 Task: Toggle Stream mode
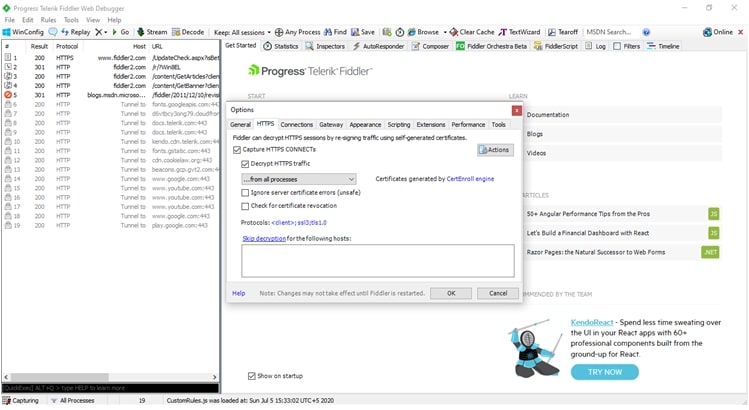(152, 32)
